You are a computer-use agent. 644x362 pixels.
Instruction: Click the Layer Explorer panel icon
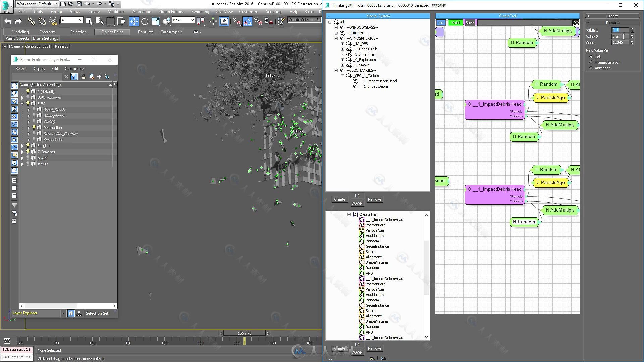(x=71, y=313)
